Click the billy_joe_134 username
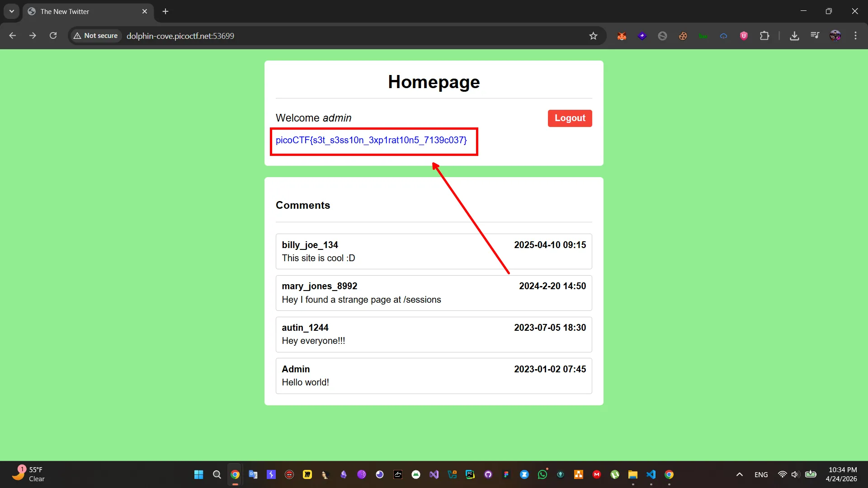 pyautogui.click(x=310, y=245)
